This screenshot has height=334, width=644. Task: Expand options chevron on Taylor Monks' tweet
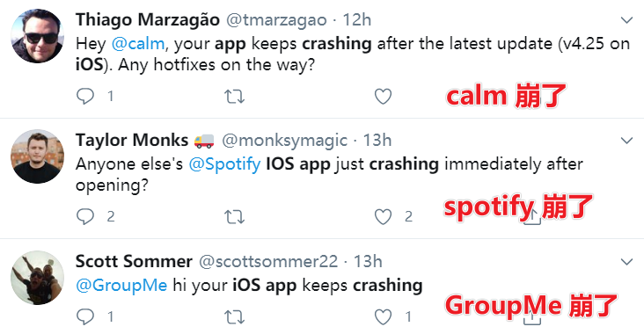point(626,141)
